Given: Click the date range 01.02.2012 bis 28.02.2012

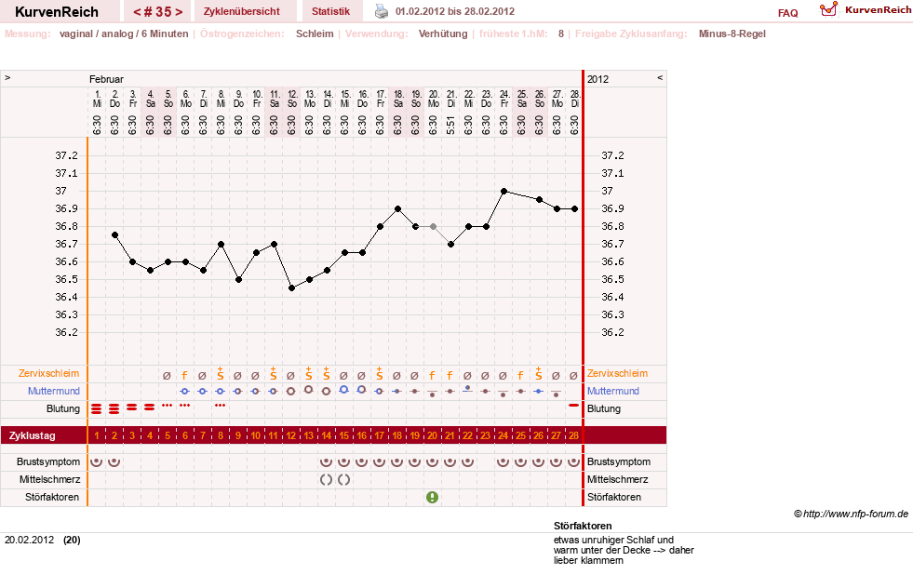Looking at the screenshot, I should coord(455,11).
